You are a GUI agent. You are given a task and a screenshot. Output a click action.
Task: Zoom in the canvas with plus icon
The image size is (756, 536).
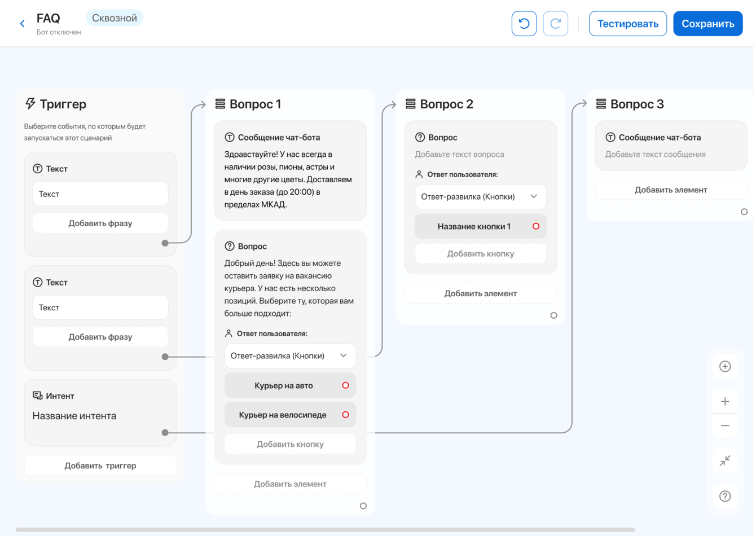click(725, 402)
